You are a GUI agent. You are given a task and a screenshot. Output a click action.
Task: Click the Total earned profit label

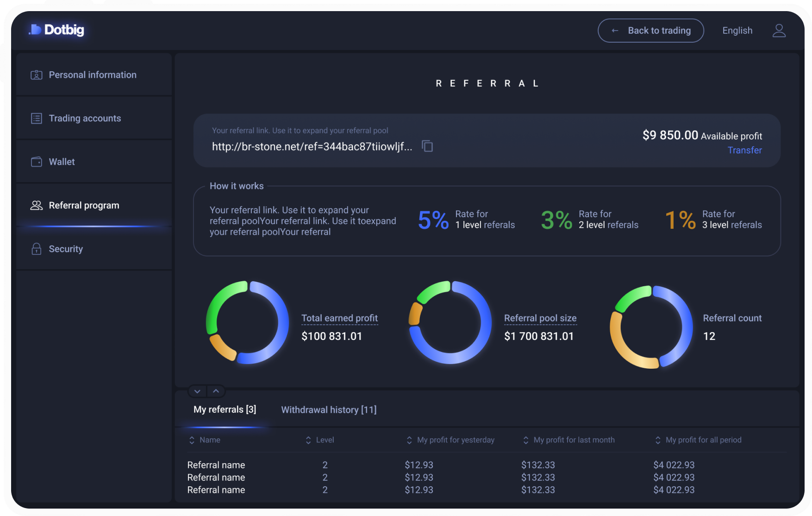[x=339, y=318]
